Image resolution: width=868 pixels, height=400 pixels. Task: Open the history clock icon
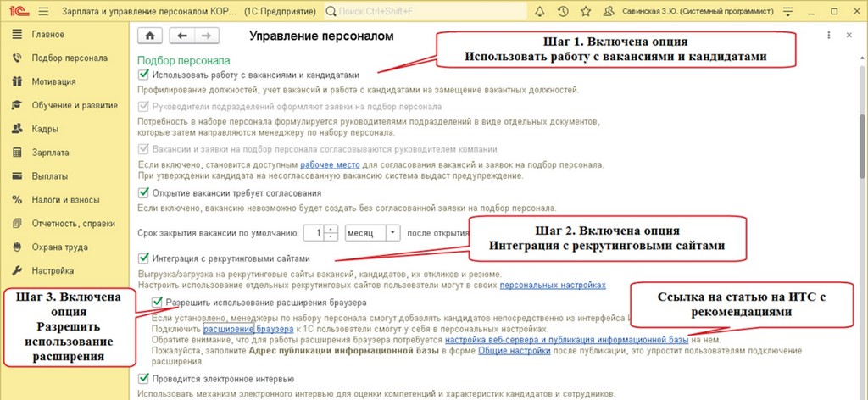[563, 11]
